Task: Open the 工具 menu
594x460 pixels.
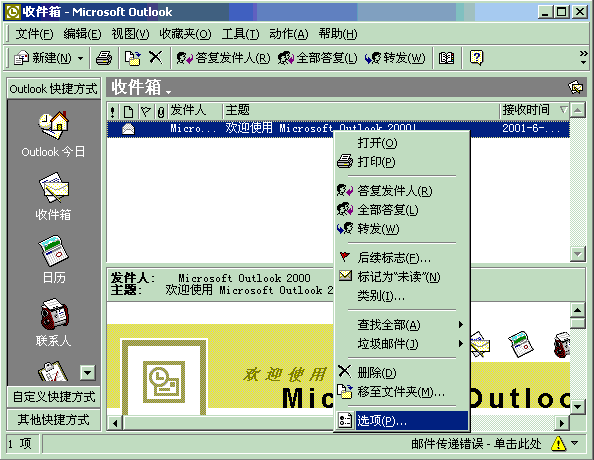Action: coord(241,34)
